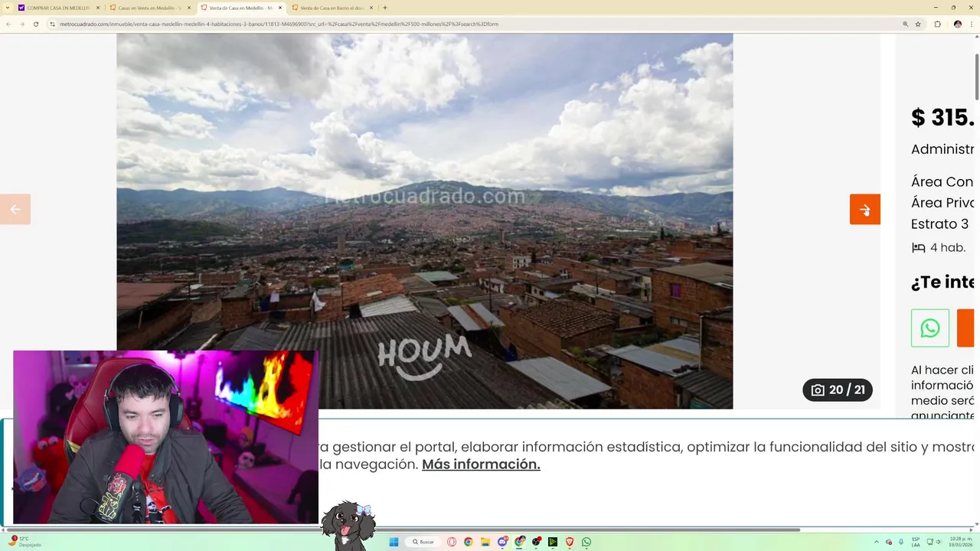Open Brave browser from the taskbar
This screenshot has width=980, height=551.
click(569, 542)
